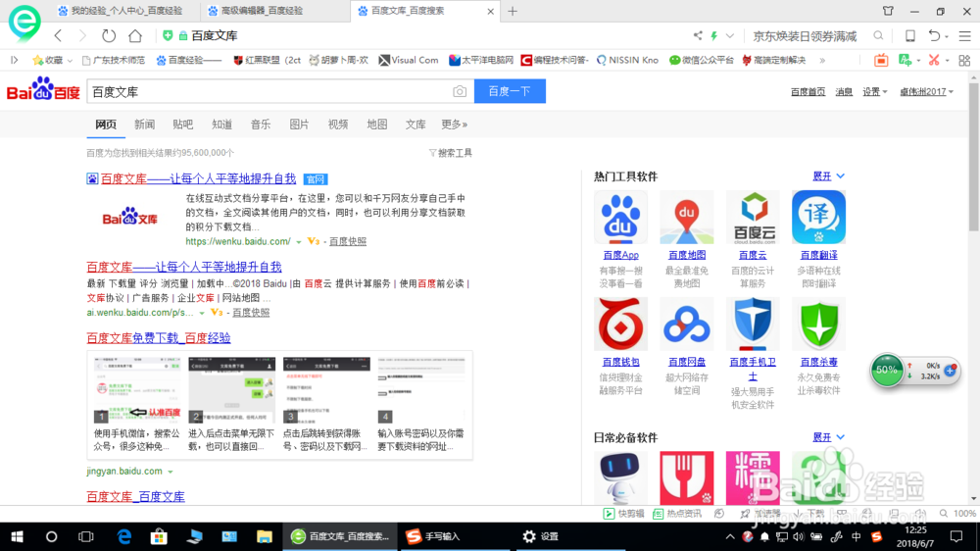Open the 百度文库_百度文库 result link
The width and height of the screenshot is (980, 551).
135,497
